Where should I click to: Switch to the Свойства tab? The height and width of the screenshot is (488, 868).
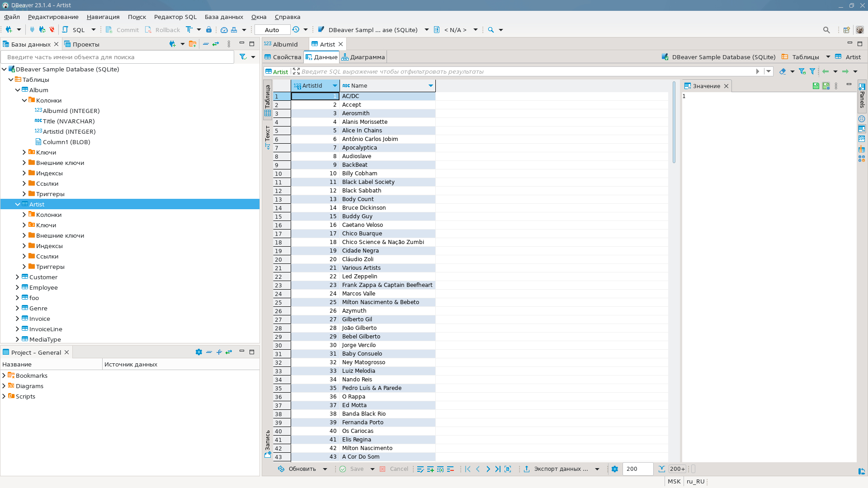(x=283, y=57)
